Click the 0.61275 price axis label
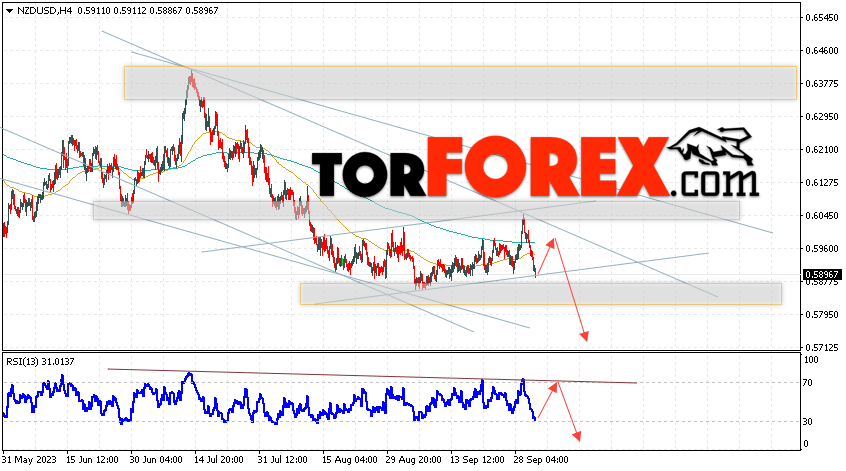 pyautogui.click(x=822, y=182)
